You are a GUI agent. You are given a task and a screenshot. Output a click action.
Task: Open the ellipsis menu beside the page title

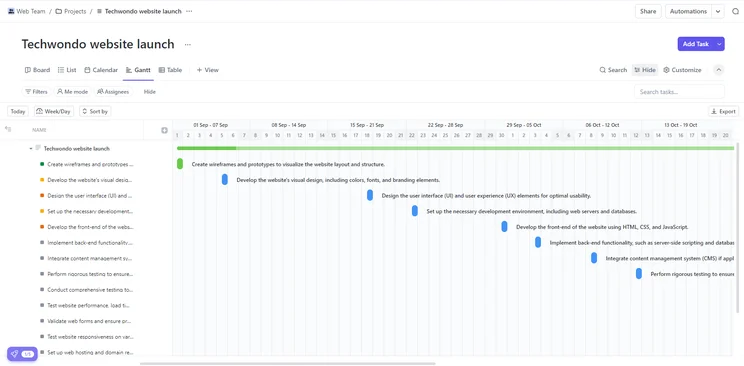click(x=188, y=45)
